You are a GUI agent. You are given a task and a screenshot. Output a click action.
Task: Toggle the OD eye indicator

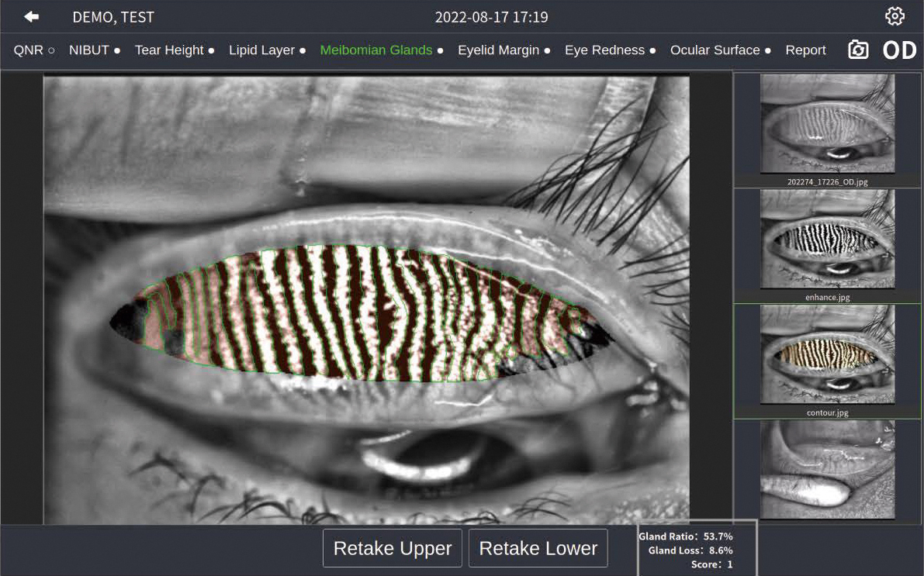point(899,50)
